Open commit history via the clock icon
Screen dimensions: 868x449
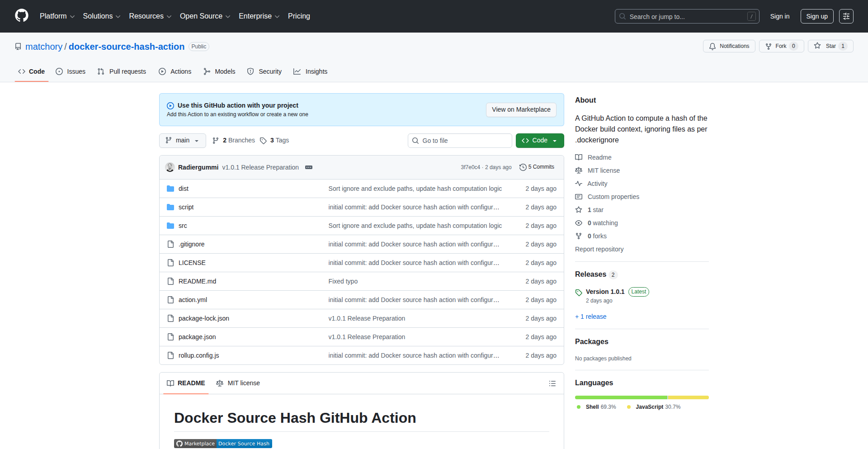[x=523, y=167]
